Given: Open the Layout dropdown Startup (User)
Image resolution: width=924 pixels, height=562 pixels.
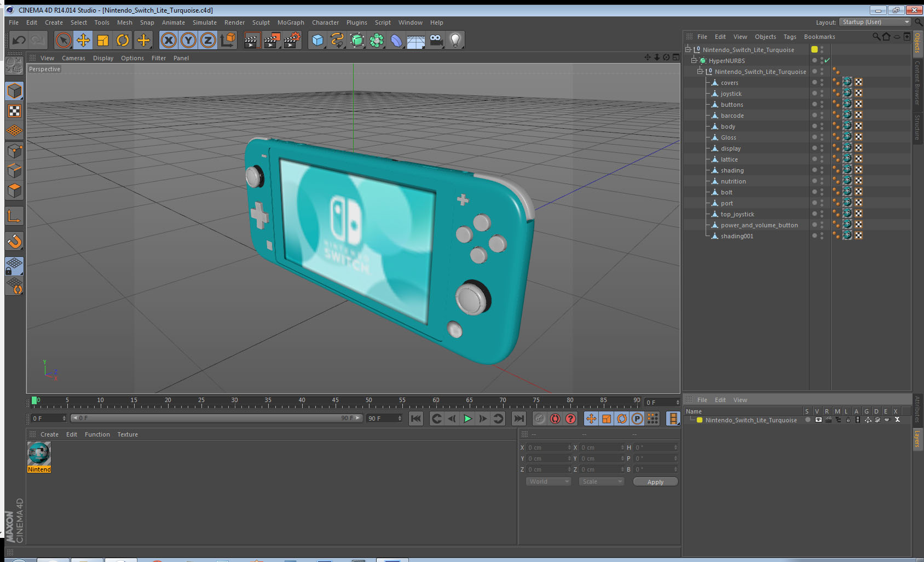Looking at the screenshot, I should tap(875, 22).
